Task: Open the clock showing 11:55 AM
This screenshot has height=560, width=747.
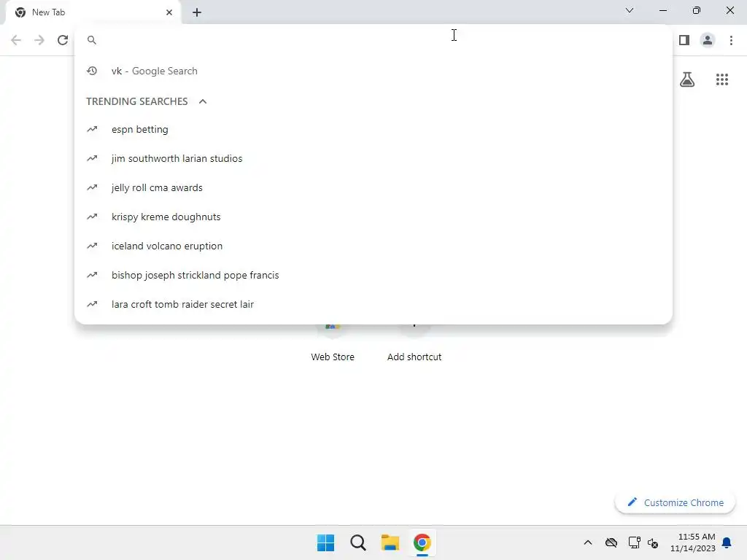Action: 693,542
